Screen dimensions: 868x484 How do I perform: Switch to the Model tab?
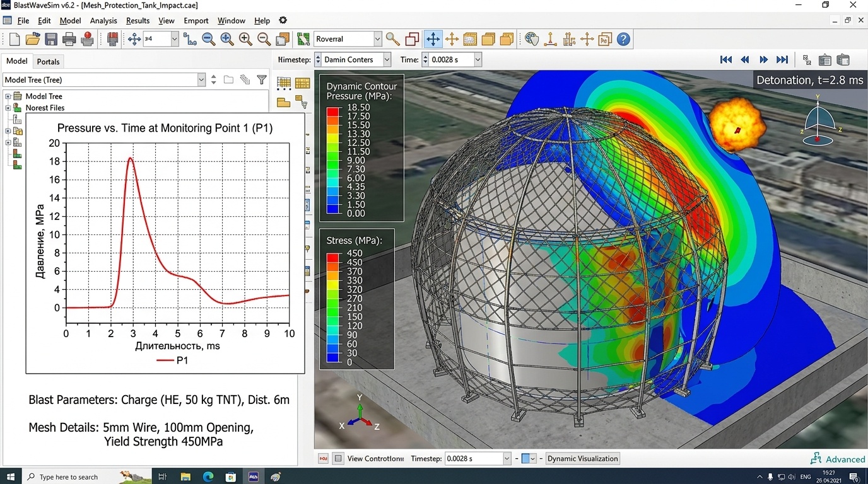tap(17, 61)
